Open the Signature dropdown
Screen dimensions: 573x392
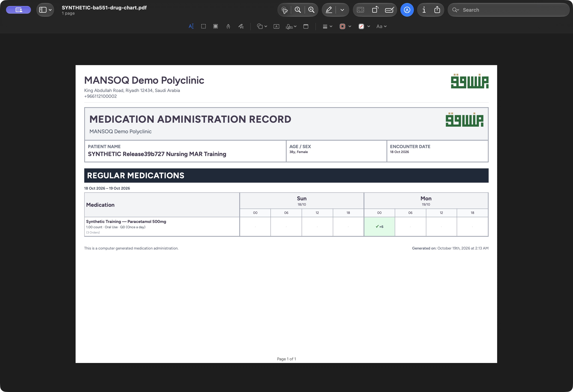(x=291, y=26)
